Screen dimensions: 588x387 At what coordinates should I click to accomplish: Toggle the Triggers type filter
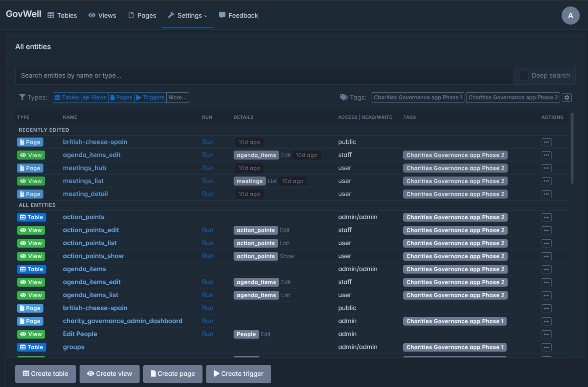point(150,98)
